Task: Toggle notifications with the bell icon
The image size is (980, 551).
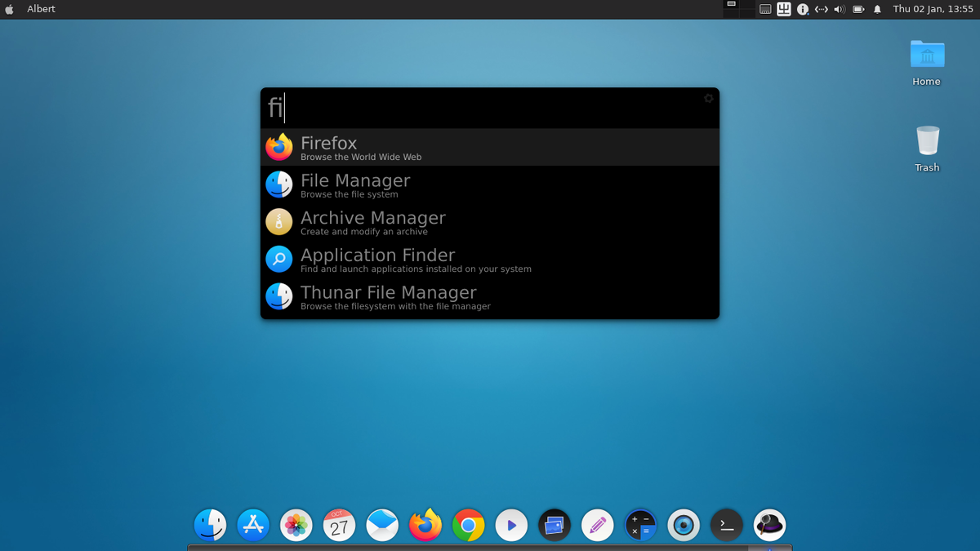Action: click(x=876, y=9)
